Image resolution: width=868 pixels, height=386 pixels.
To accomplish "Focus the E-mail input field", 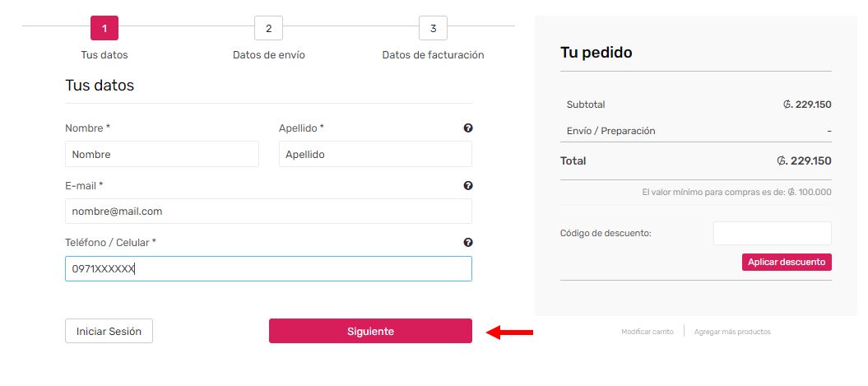I will tap(268, 212).
